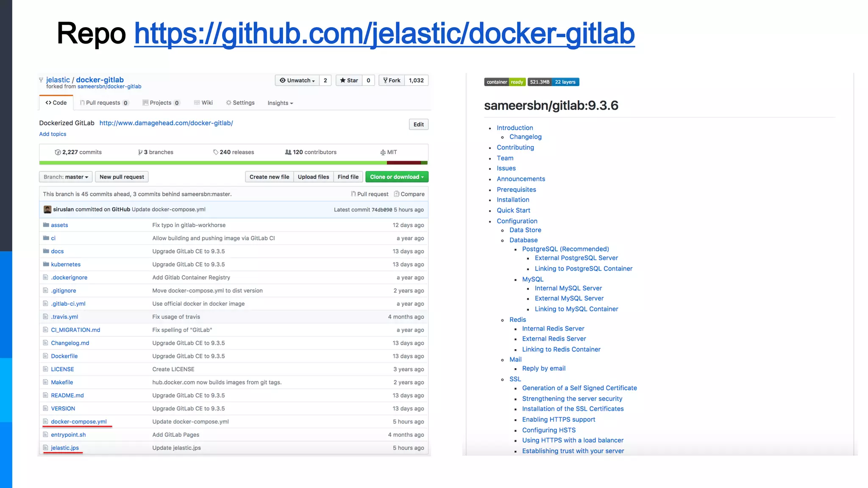Image resolution: width=868 pixels, height=488 pixels.
Task: Star the docker-gitlab repository
Action: click(x=349, y=80)
